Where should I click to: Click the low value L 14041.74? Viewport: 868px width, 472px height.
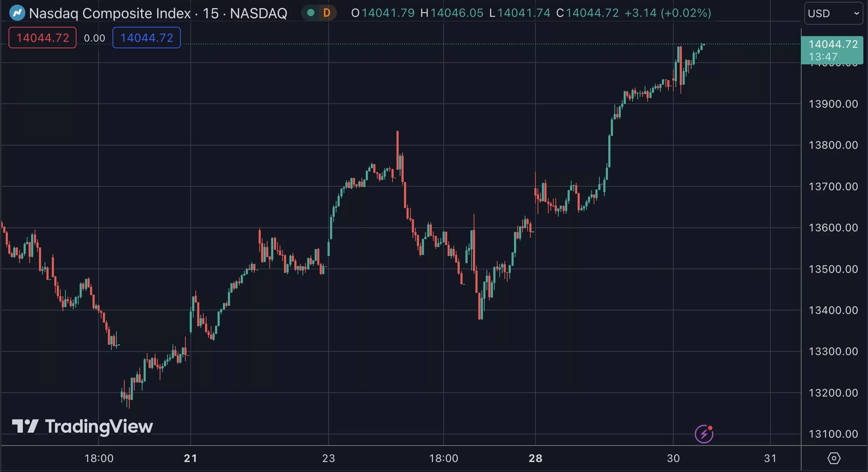pyautogui.click(x=520, y=13)
